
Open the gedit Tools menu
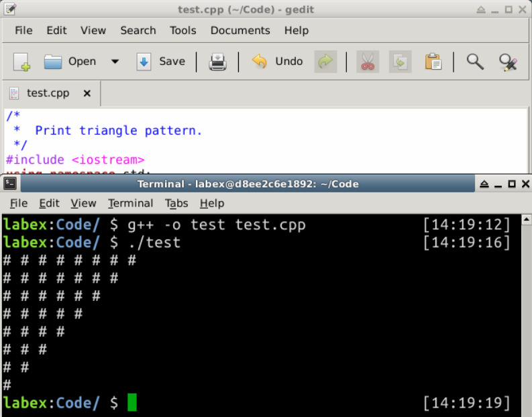(x=182, y=30)
